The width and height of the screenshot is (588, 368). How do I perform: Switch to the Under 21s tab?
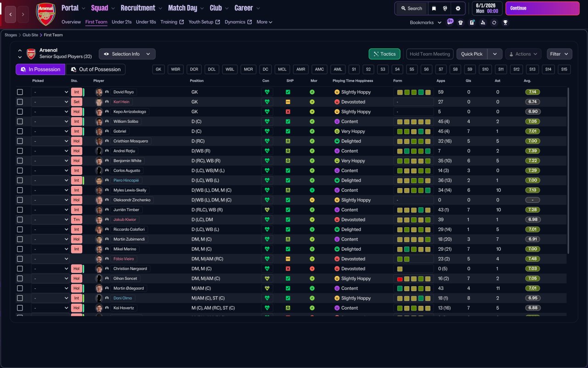pyautogui.click(x=122, y=22)
